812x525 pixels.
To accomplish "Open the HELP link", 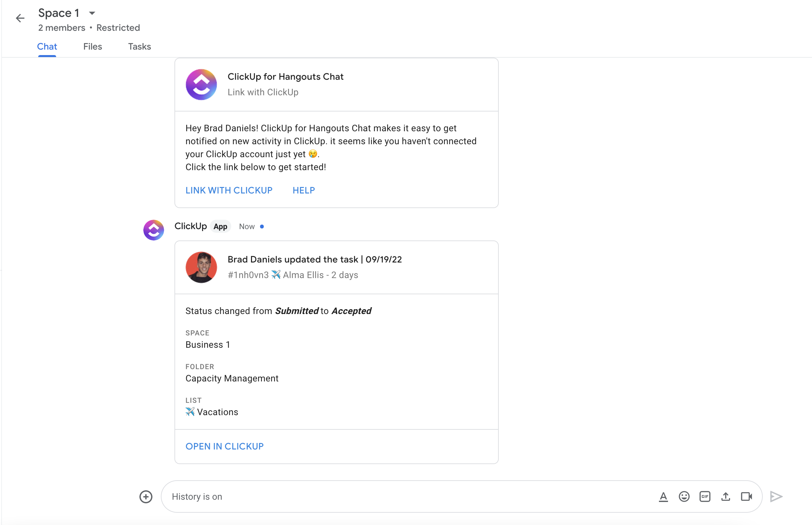I will coord(304,190).
